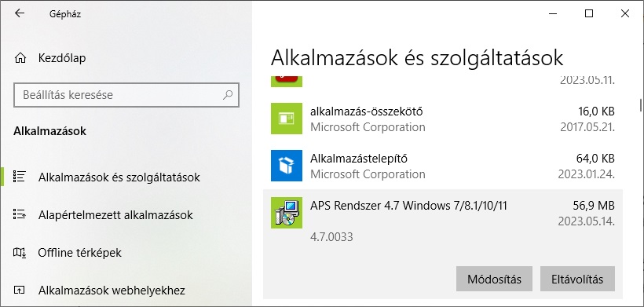Select the Alkalmazástelepítő list entry
644x307 pixels.
443,166
